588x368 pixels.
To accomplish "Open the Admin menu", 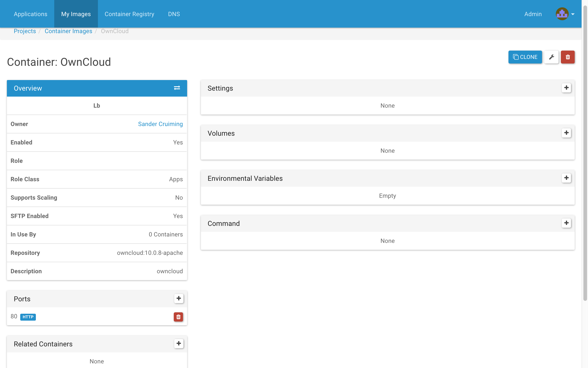I will pyautogui.click(x=533, y=14).
